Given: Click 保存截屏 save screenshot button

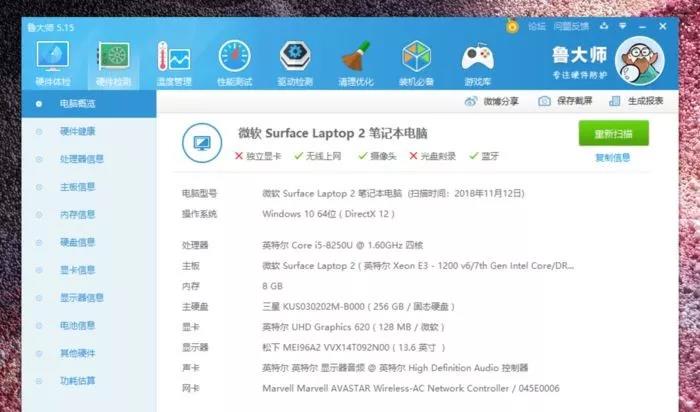Looking at the screenshot, I should click(565, 101).
